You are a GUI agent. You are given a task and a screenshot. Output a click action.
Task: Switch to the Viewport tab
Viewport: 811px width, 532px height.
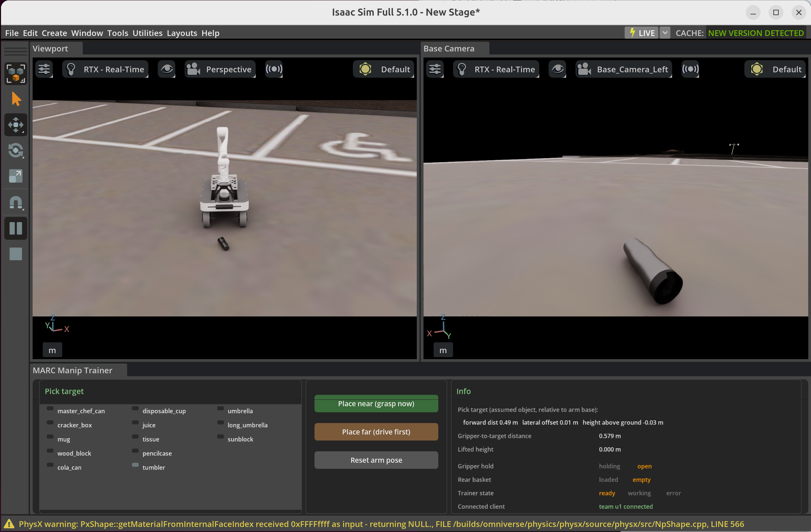pos(56,48)
